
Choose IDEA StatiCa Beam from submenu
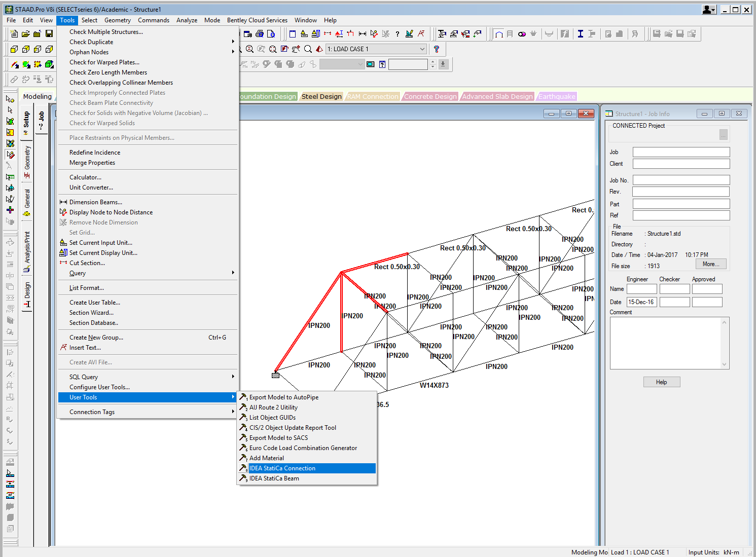(274, 478)
